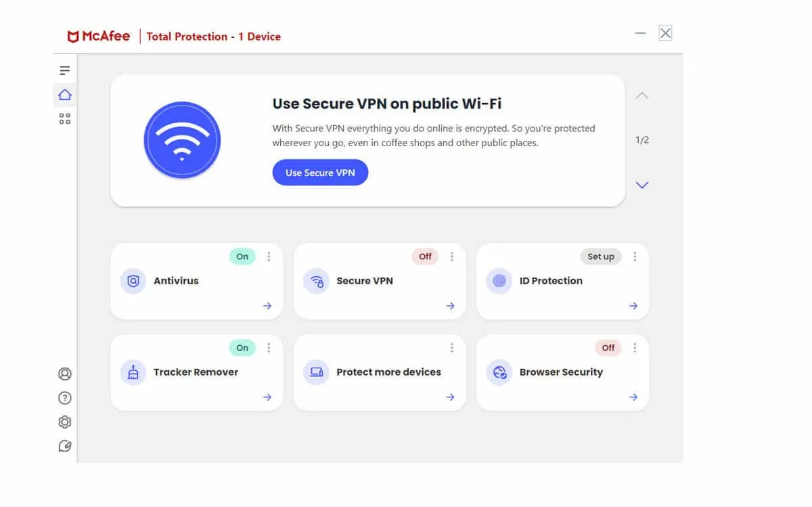
Task: Open settings using the gear icon
Action: pyautogui.click(x=64, y=422)
